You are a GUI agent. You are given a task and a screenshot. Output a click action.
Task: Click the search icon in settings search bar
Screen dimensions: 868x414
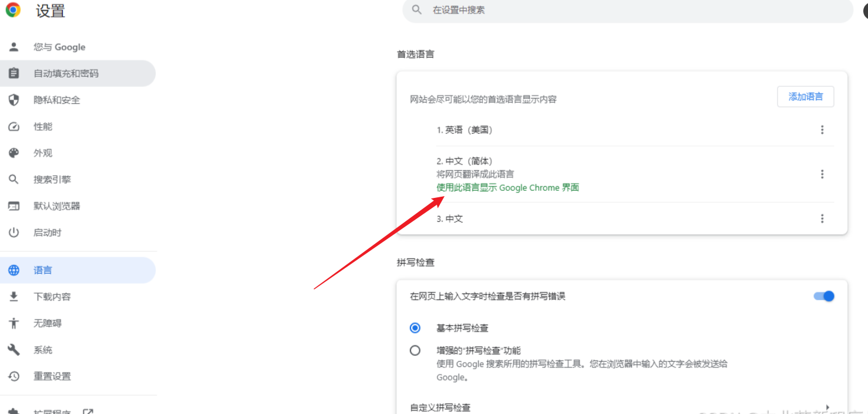tap(417, 10)
